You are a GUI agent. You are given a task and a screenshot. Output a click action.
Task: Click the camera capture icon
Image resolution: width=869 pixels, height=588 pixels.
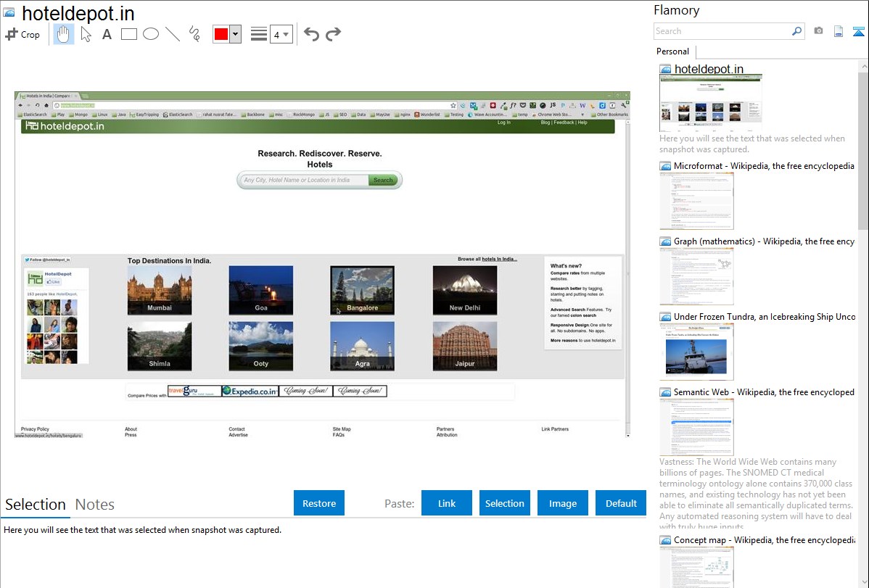tap(818, 31)
